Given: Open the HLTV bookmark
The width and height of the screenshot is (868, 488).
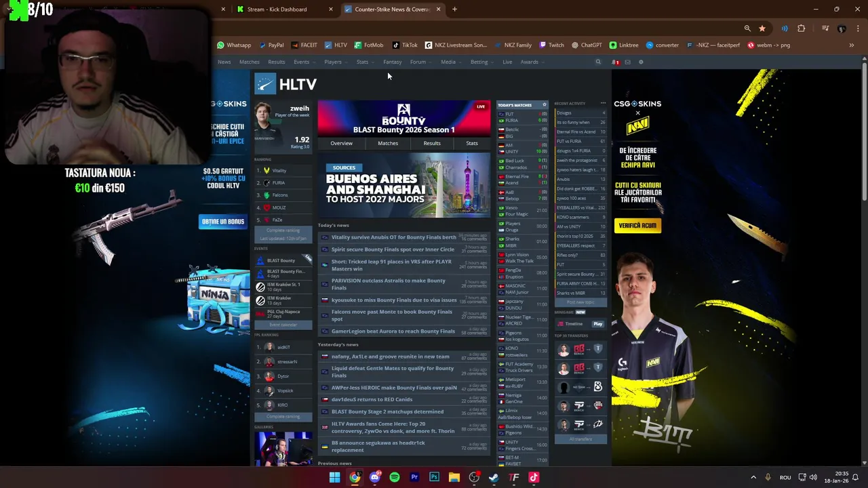Looking at the screenshot, I should pyautogui.click(x=336, y=45).
